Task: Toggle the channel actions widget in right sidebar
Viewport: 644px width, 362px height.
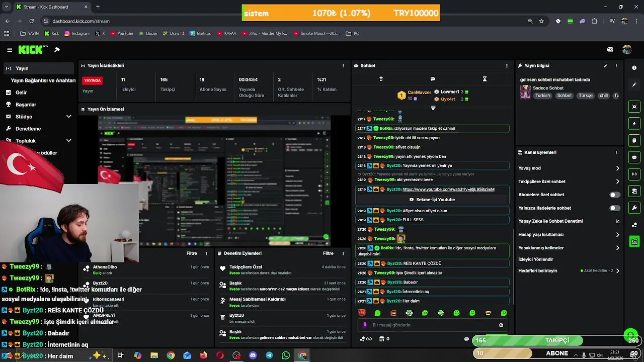Action: (x=634, y=191)
